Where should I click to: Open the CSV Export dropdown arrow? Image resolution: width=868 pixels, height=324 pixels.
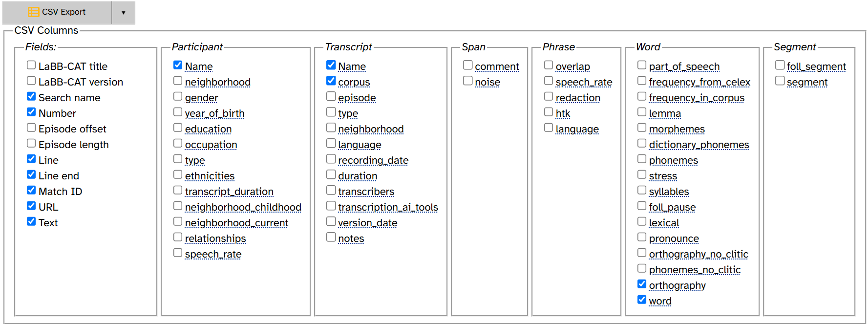click(124, 13)
